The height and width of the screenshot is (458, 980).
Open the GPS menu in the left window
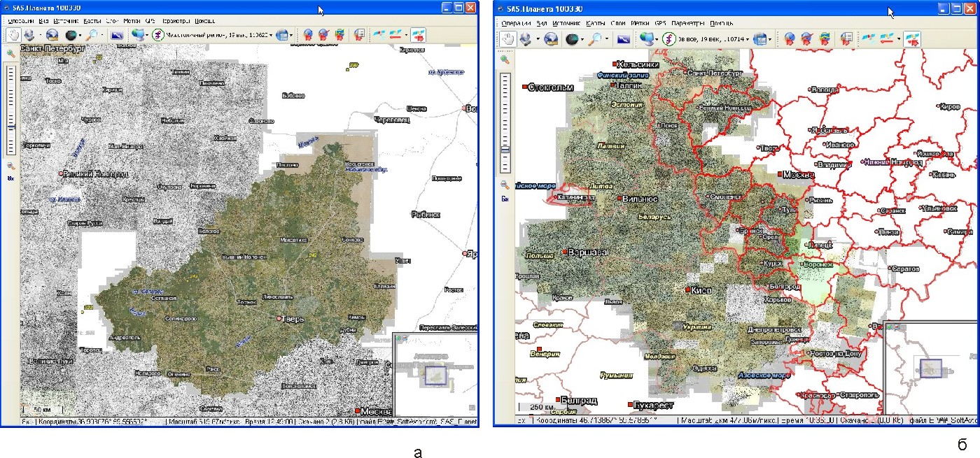tap(150, 21)
